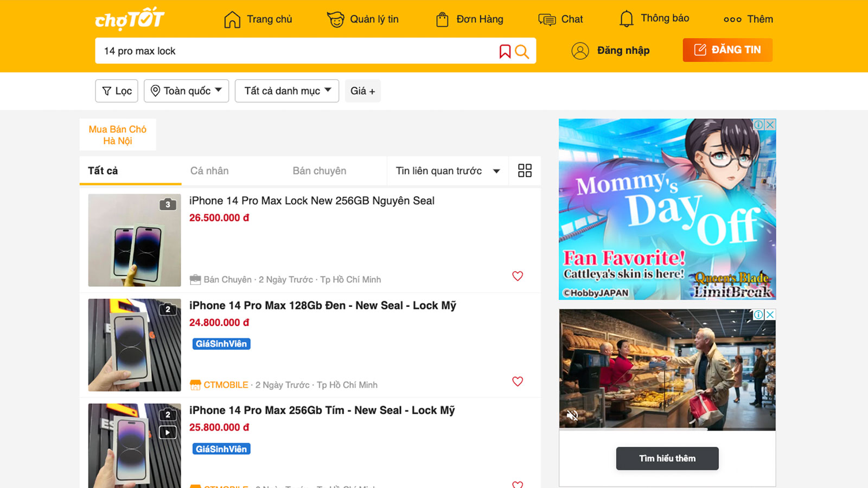Viewport: 868px width, 488px height.
Task: Open the 256Gb Tím listing thumbnail
Action: (x=135, y=446)
